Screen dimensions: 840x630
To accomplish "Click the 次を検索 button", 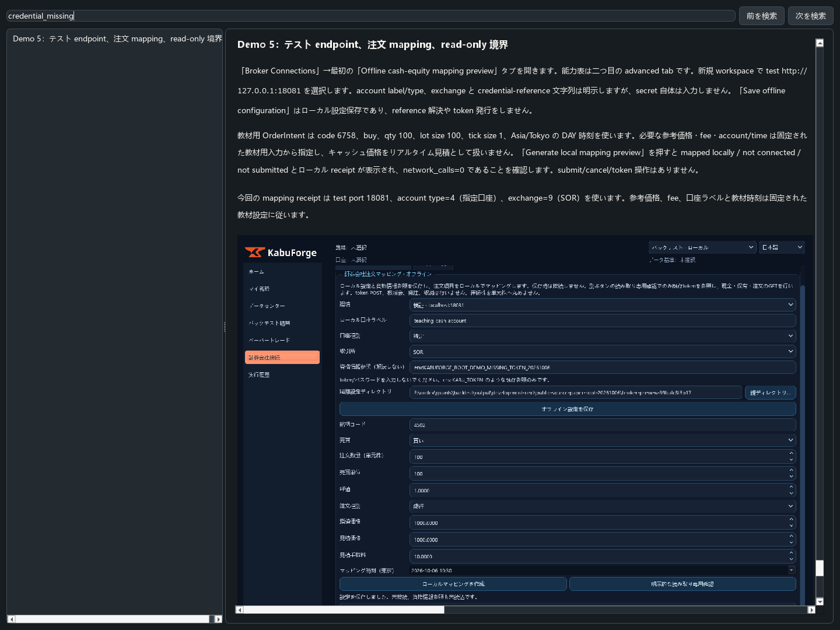I will point(810,16).
